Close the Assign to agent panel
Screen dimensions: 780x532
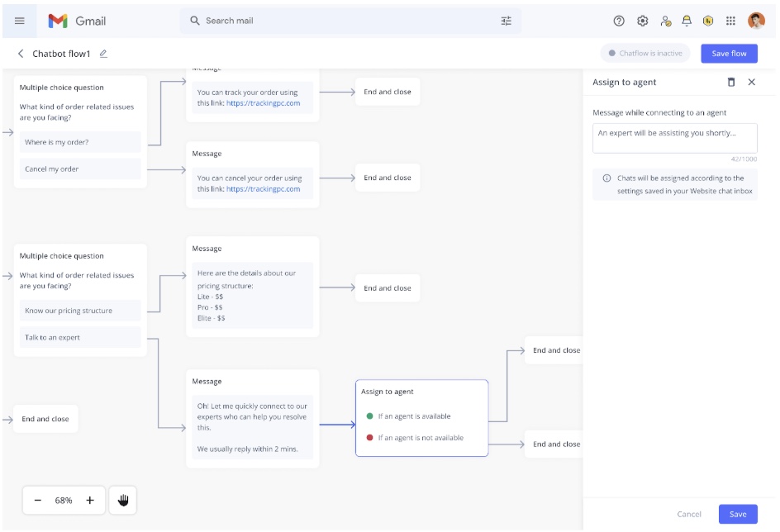[751, 83]
